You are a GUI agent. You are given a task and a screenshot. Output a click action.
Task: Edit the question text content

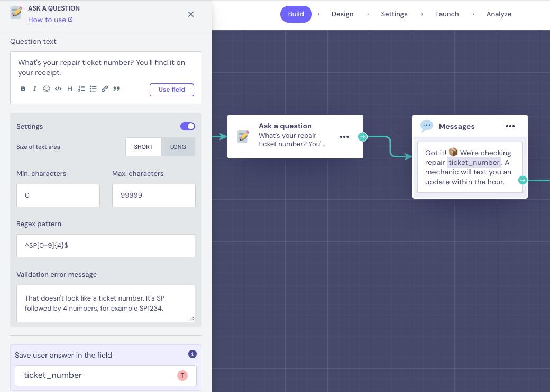pos(102,68)
